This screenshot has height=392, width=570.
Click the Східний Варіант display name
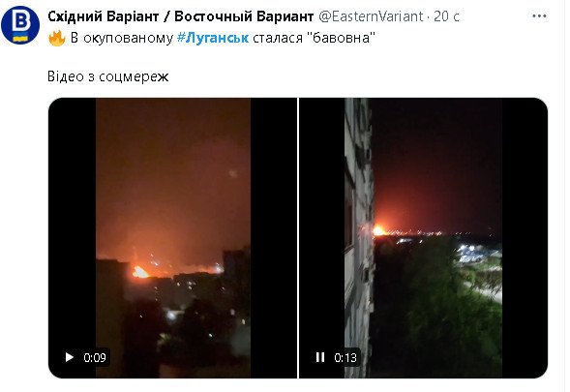[180, 16]
